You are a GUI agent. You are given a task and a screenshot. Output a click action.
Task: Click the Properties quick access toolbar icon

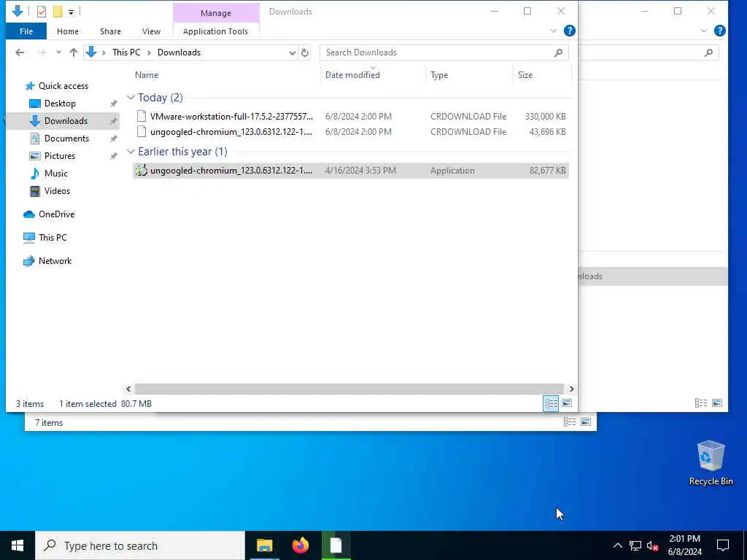coord(42,12)
